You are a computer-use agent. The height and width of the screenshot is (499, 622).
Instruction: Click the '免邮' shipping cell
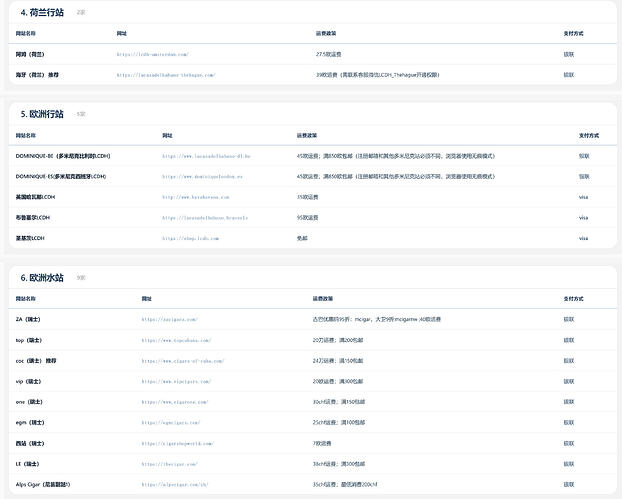tap(302, 238)
